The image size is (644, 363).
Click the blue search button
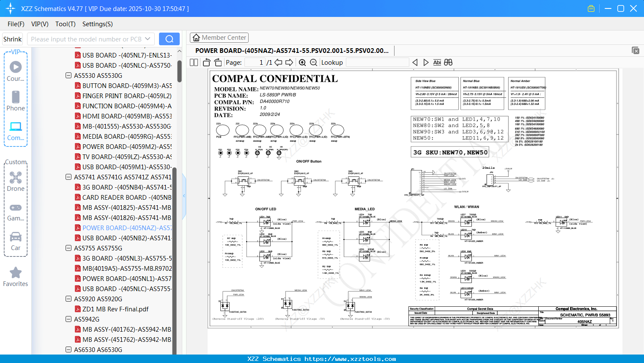point(169,39)
